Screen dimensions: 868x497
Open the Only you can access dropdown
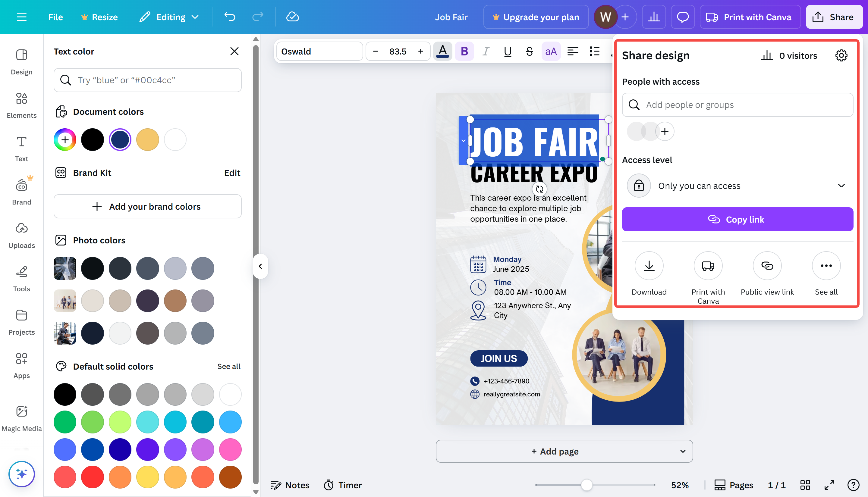click(x=737, y=185)
